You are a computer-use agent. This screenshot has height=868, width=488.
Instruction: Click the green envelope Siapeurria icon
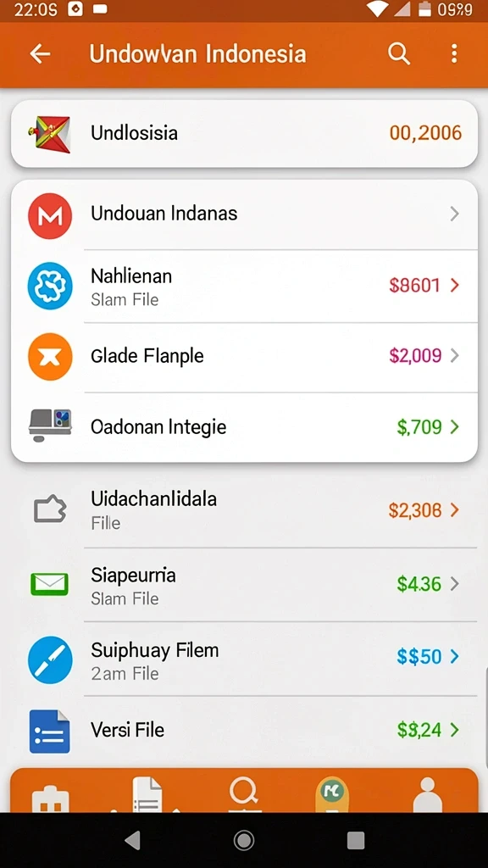pos(49,584)
